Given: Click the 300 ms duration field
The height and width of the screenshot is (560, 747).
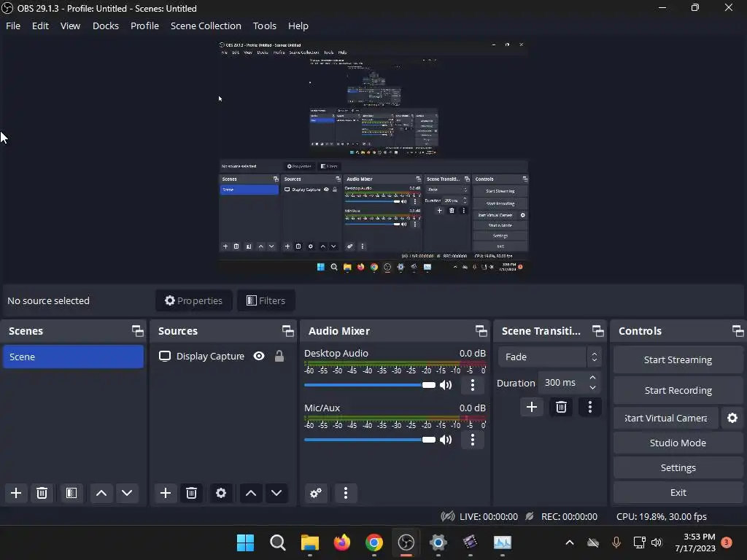Looking at the screenshot, I should [x=562, y=382].
